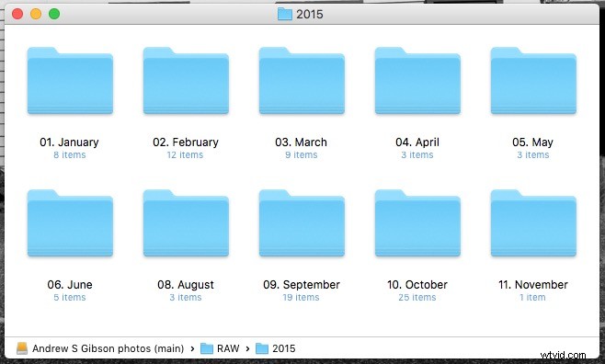Screen dimensions: 605x364
Task: Click the '05. May' folder name
Action: [533, 142]
